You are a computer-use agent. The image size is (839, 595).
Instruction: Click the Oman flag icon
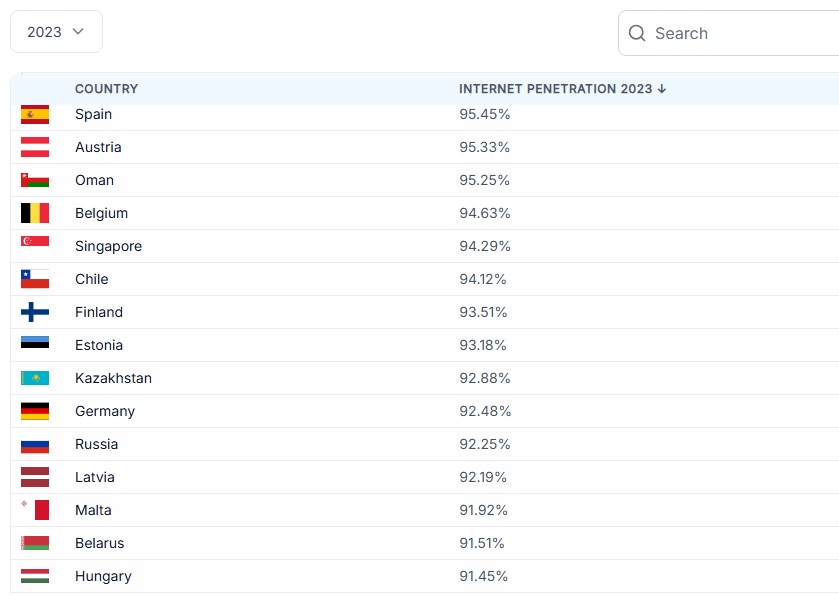point(35,180)
